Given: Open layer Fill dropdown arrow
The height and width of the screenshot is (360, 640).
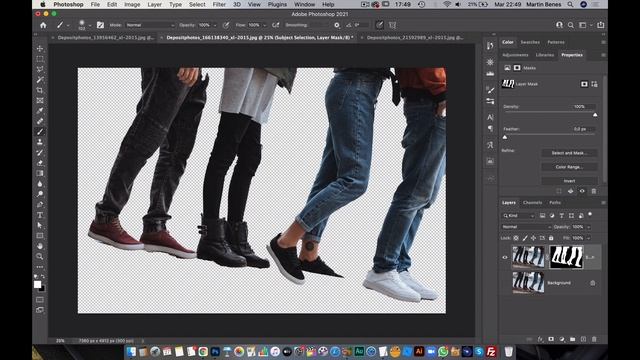Looking at the screenshot, I should (x=588, y=238).
